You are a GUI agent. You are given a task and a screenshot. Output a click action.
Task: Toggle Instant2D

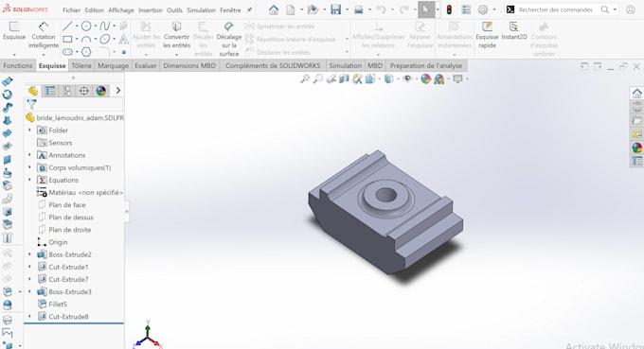click(x=514, y=31)
